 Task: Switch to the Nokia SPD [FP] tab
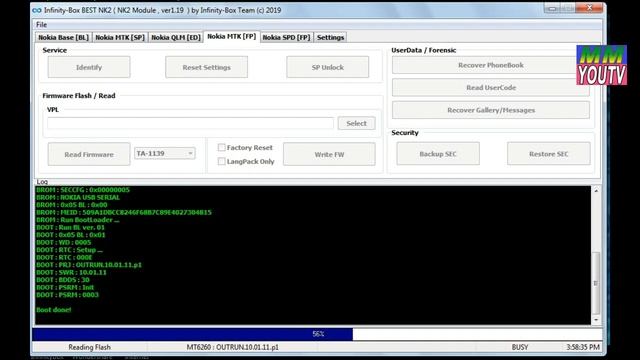tap(286, 37)
